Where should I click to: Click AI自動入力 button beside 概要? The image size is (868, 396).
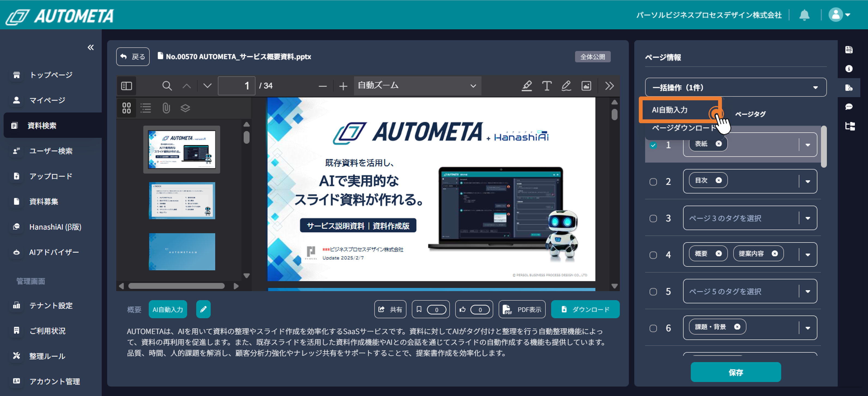(x=167, y=309)
